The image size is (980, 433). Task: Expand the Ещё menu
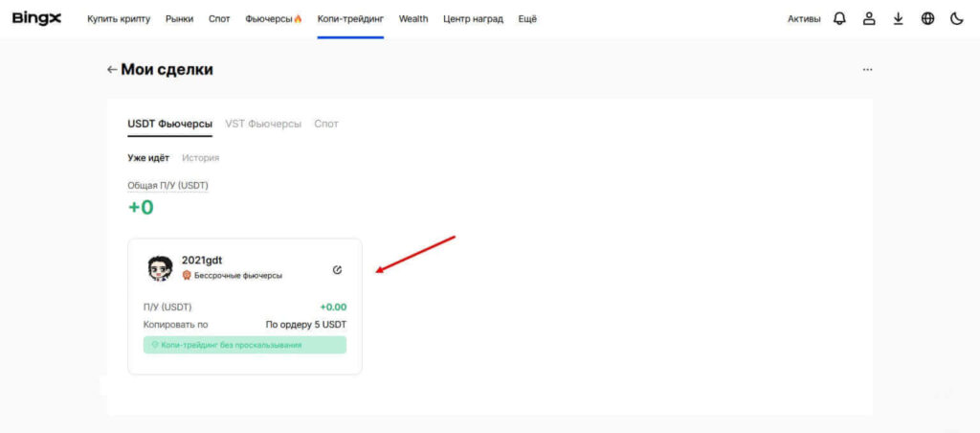click(x=527, y=19)
